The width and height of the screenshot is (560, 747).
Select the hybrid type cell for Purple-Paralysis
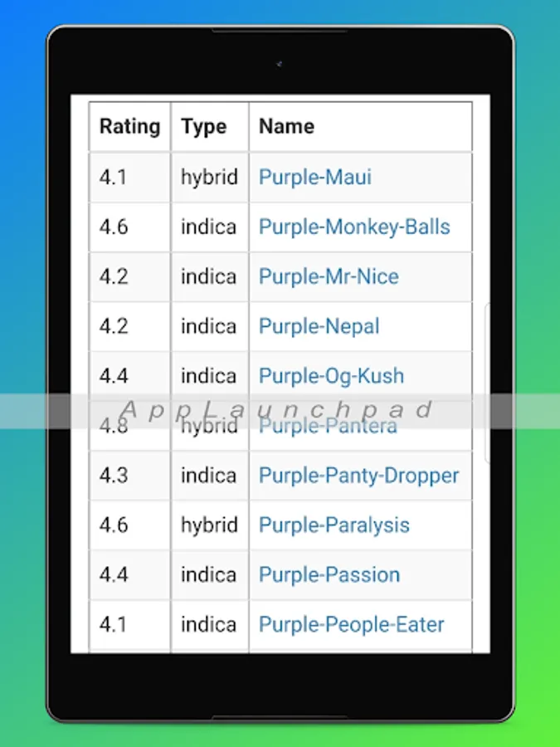(x=210, y=525)
